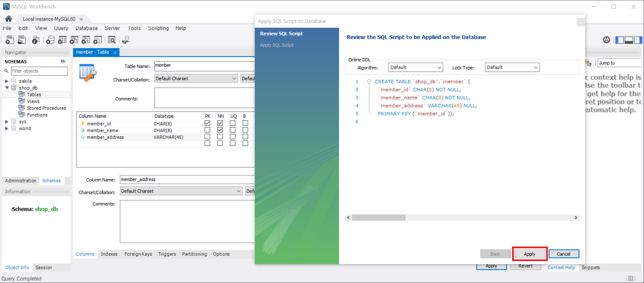
Task: Switch to the Indexes tab
Action: coord(109,254)
